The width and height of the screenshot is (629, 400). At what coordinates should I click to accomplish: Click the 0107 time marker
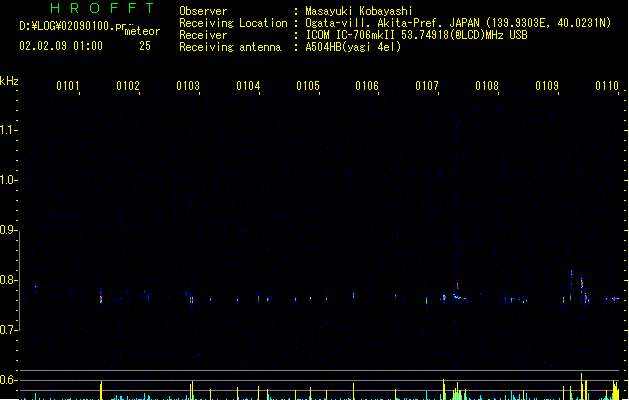click(427, 85)
